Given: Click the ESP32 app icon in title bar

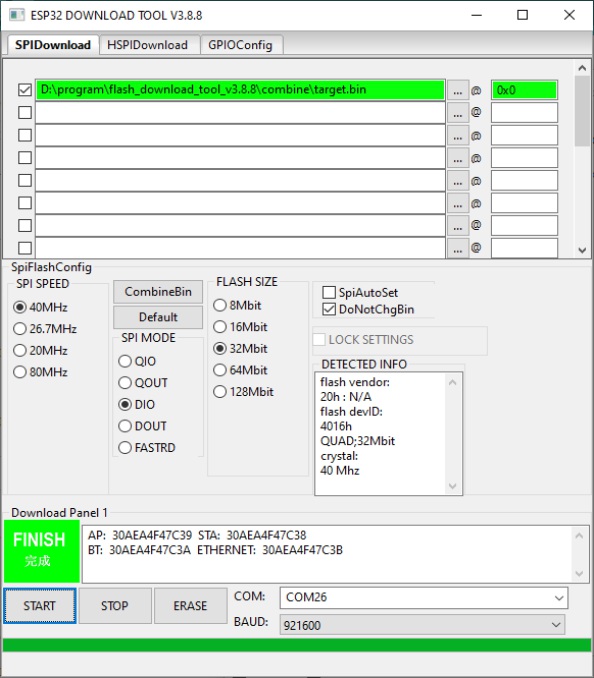Looking at the screenshot, I should pos(16,15).
